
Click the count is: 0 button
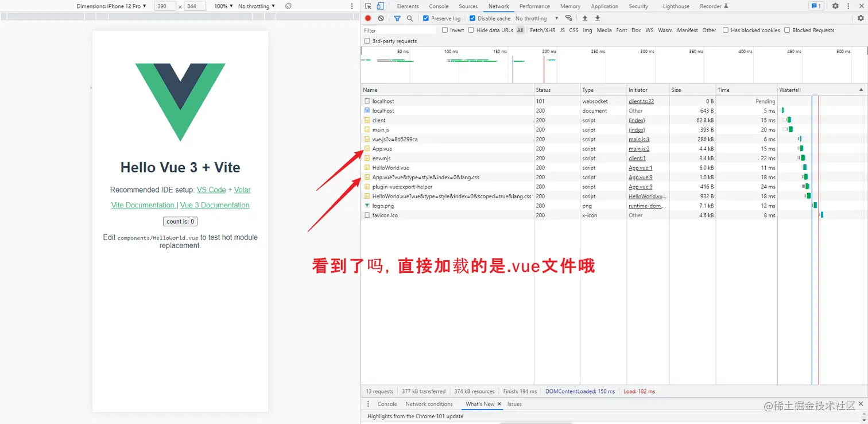pyautogui.click(x=180, y=221)
